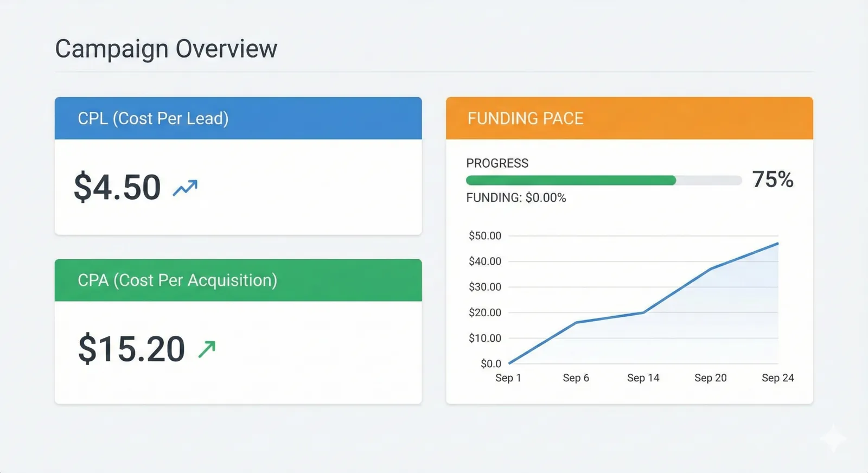Image resolution: width=868 pixels, height=473 pixels.
Task: Select the Sep 14 date label
Action: (643, 378)
